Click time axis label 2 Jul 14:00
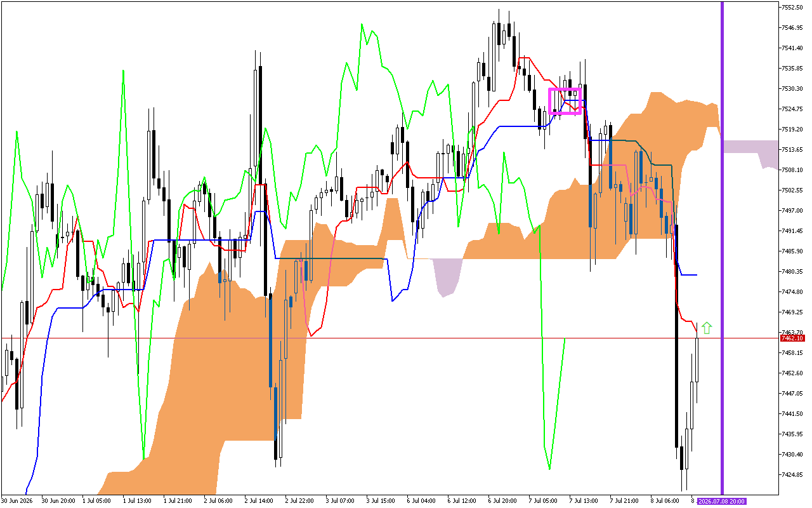The width and height of the screenshot is (812, 508). (260, 501)
